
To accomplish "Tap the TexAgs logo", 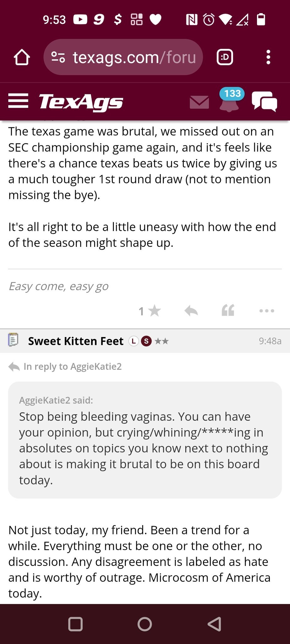I will tap(81, 102).
